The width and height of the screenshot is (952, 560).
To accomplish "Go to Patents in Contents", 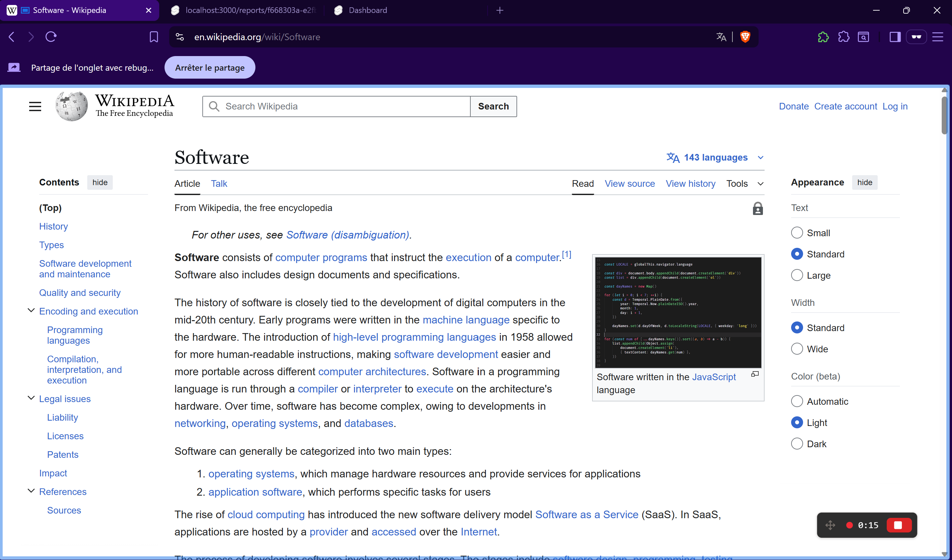I will coord(63,455).
